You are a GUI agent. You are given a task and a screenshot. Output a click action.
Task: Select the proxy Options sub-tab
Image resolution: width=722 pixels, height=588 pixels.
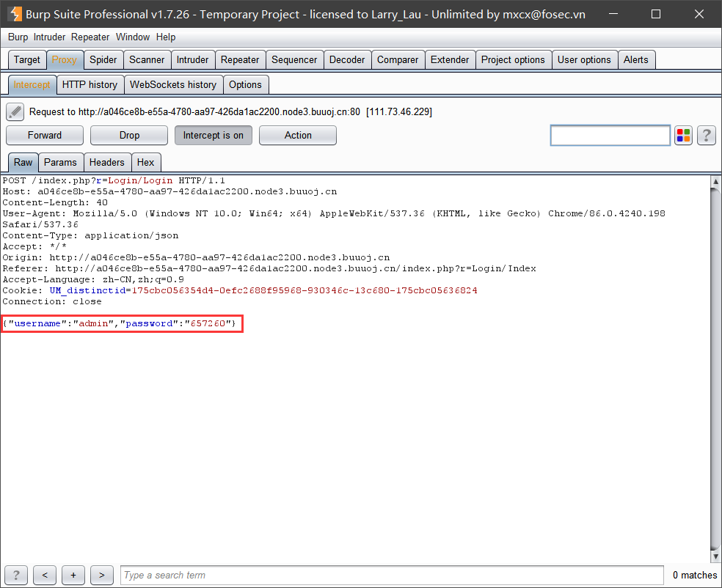(245, 84)
